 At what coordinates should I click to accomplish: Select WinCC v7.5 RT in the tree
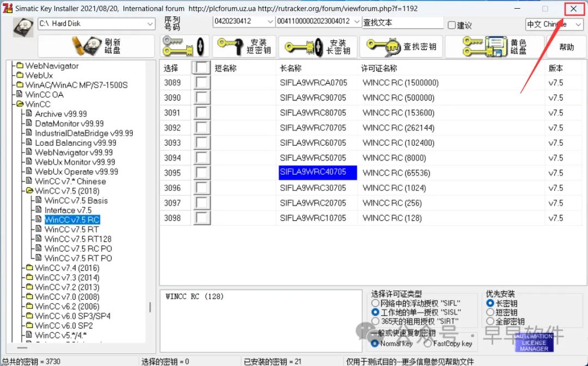[72, 229]
